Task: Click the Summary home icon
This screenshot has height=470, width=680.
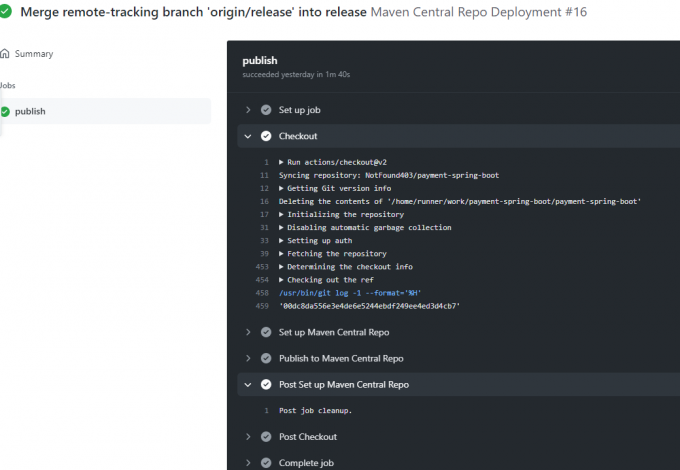Action: click(5, 53)
